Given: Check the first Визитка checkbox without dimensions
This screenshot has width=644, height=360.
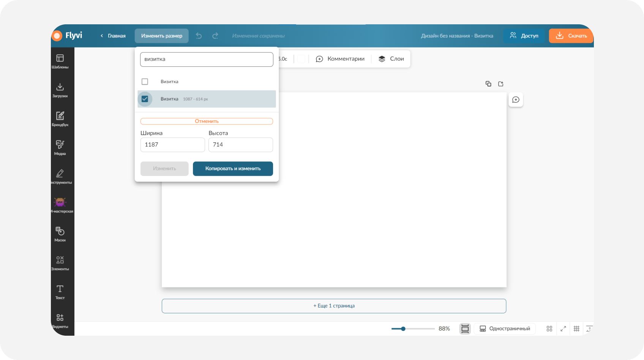Looking at the screenshot, I should [x=145, y=82].
